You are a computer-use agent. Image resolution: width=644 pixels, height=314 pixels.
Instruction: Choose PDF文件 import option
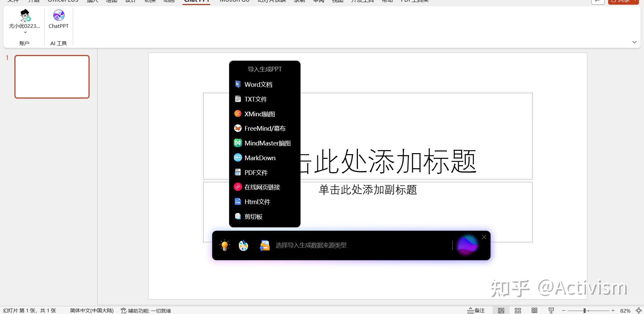click(x=256, y=172)
